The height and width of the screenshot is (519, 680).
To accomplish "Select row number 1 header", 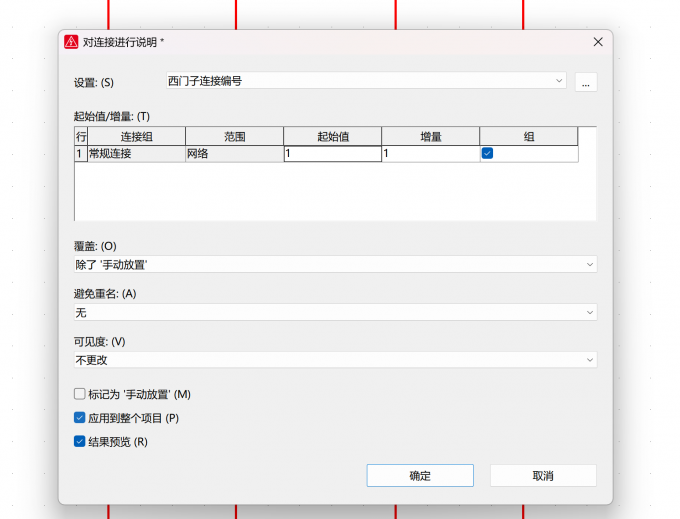I will [81, 153].
